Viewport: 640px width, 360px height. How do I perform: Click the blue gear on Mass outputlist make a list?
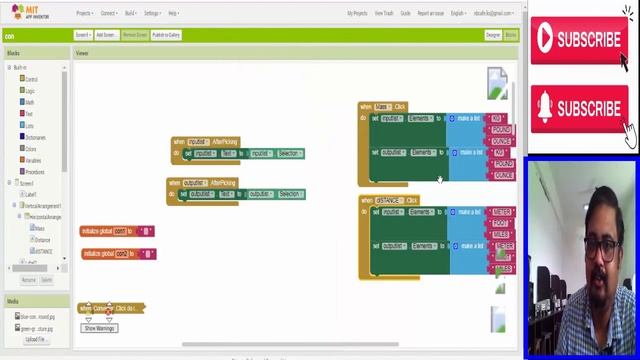pos(455,153)
